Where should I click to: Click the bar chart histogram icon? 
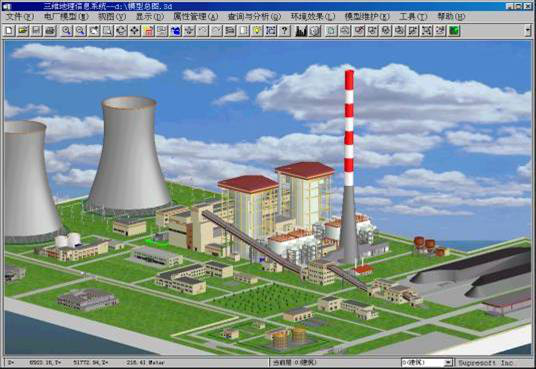click(x=301, y=31)
